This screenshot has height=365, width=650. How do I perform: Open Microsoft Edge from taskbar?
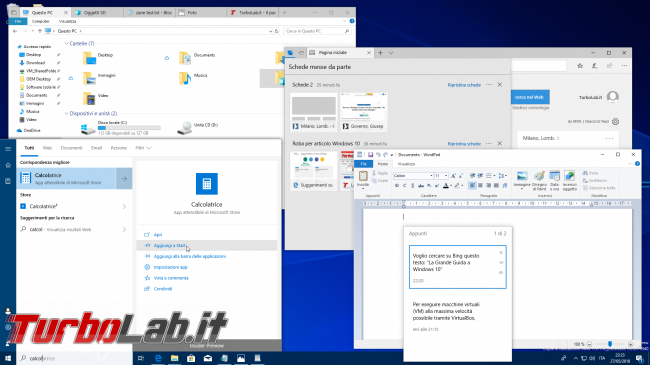158,358
